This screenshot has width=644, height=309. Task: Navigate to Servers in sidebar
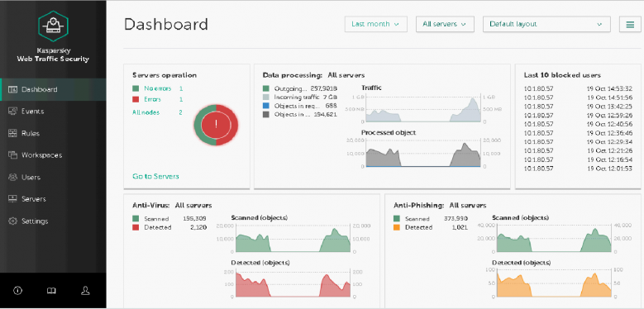(x=53, y=199)
